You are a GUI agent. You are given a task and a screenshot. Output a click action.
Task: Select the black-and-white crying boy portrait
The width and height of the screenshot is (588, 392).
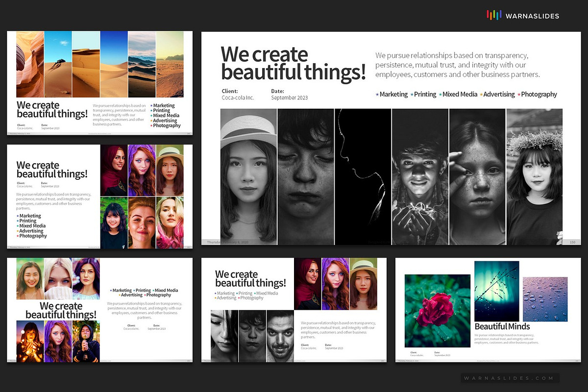306,176
